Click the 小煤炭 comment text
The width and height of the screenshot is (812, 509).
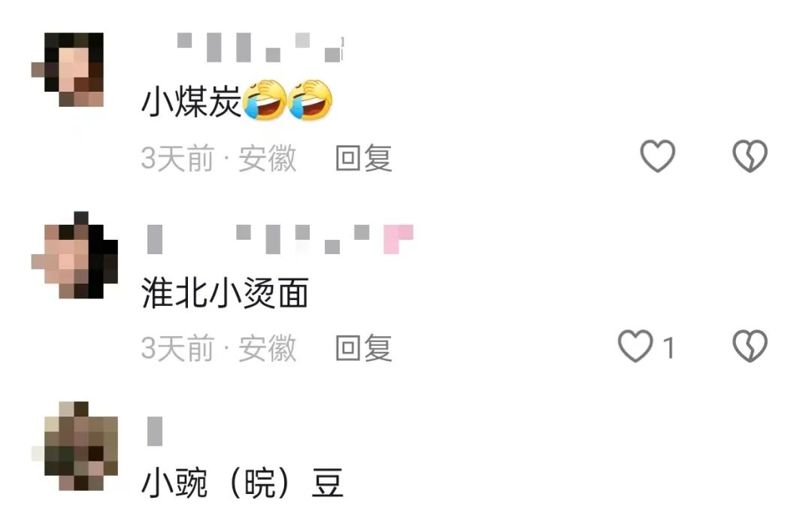[x=191, y=101]
